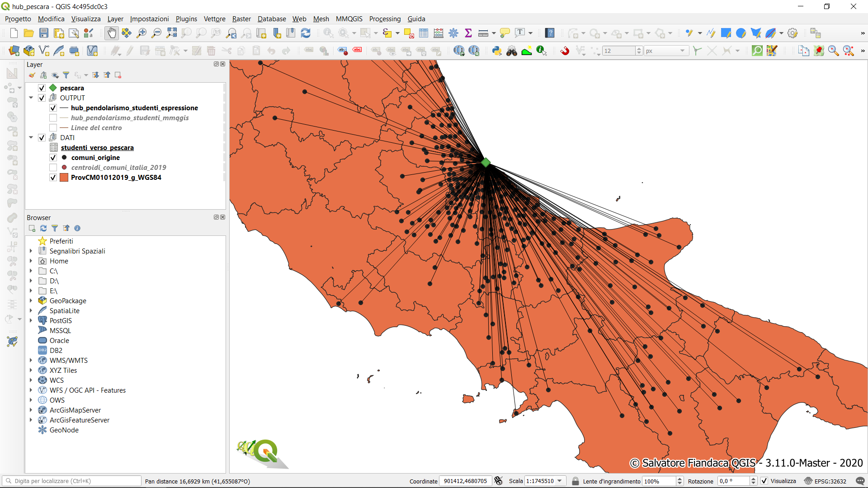868x488 pixels.
Task: Click the Save Project floppy icon
Action: pos(44,33)
